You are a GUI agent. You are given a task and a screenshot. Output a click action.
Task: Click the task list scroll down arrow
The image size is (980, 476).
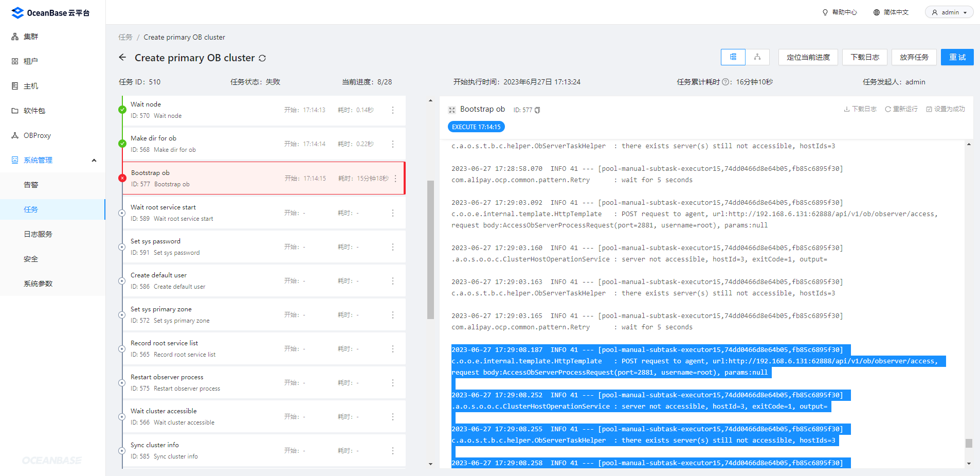pyautogui.click(x=431, y=464)
